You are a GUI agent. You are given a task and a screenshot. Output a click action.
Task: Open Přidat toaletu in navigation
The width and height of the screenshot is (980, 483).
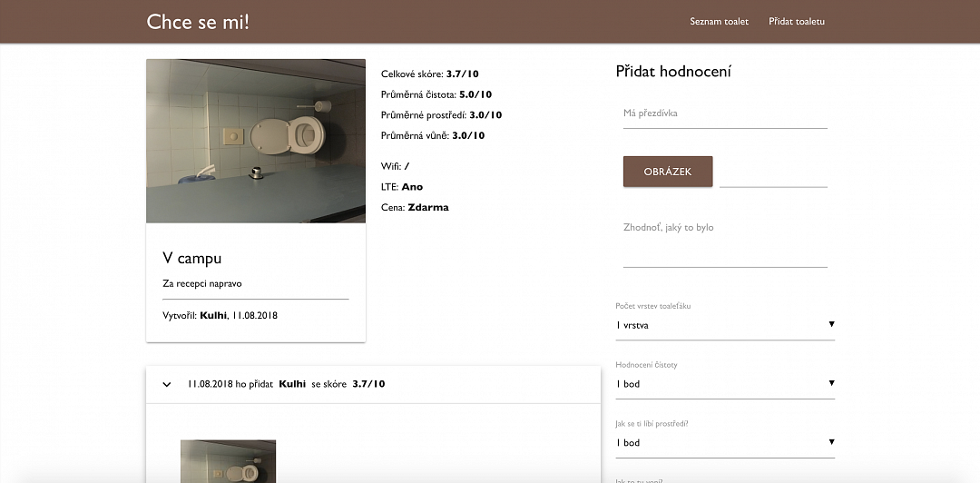coord(797,21)
